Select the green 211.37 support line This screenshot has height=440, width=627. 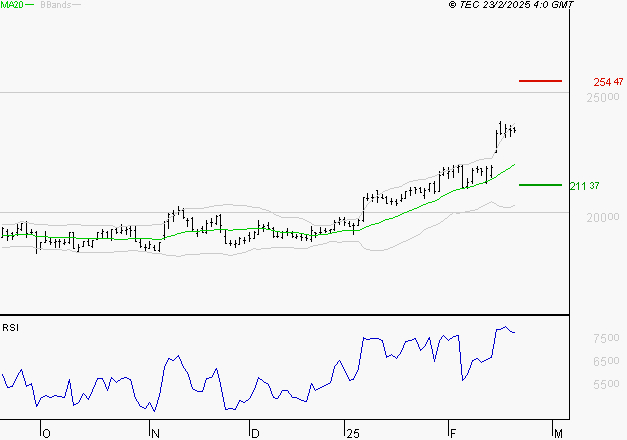tap(540, 185)
